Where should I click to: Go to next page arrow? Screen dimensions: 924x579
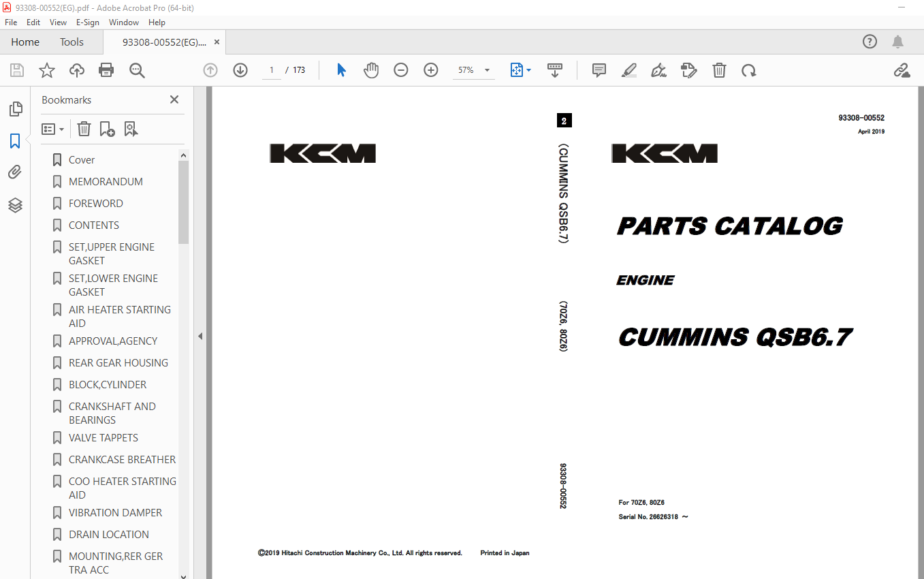[240, 70]
